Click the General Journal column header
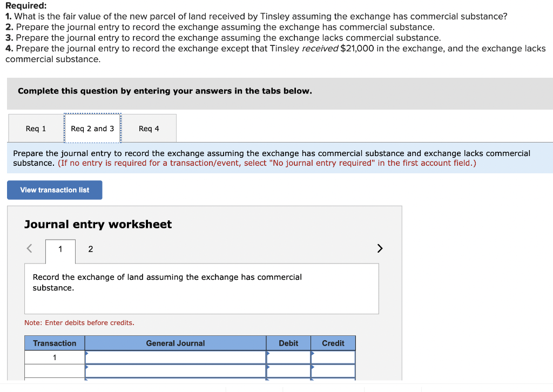The height and width of the screenshot is (392, 553). 175,343
